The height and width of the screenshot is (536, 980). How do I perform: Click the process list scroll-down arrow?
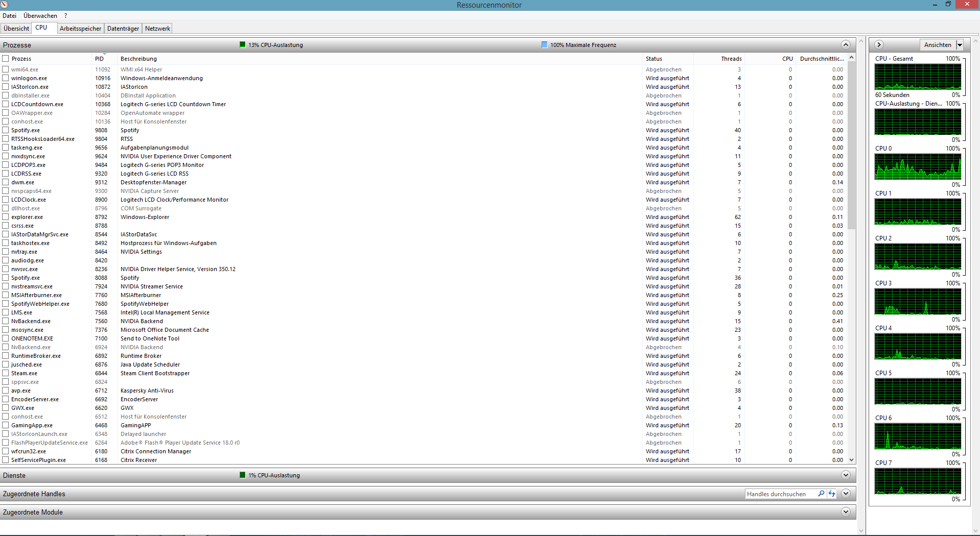click(851, 460)
